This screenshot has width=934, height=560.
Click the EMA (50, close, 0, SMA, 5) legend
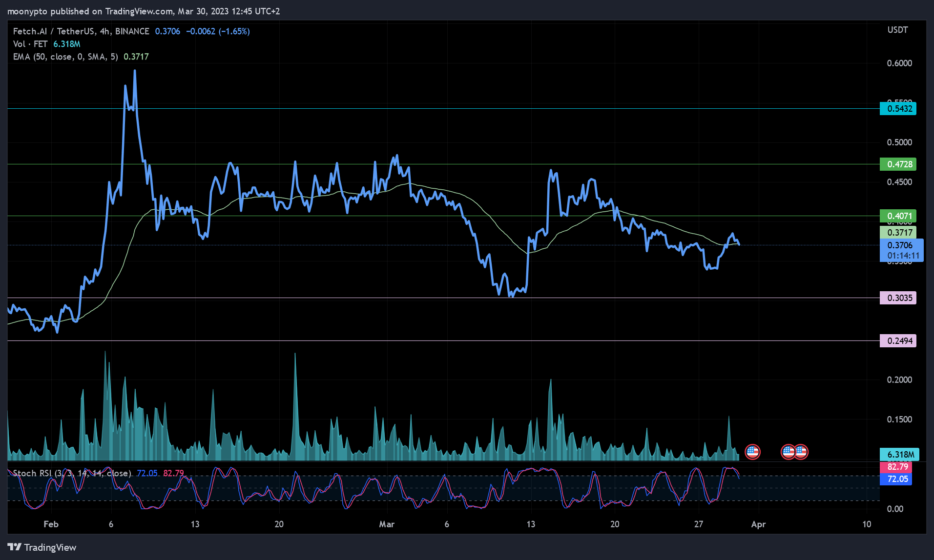pos(65,57)
